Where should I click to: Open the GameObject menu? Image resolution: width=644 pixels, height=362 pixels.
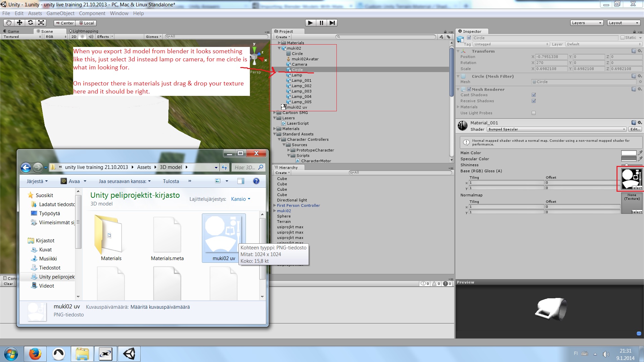(60, 13)
